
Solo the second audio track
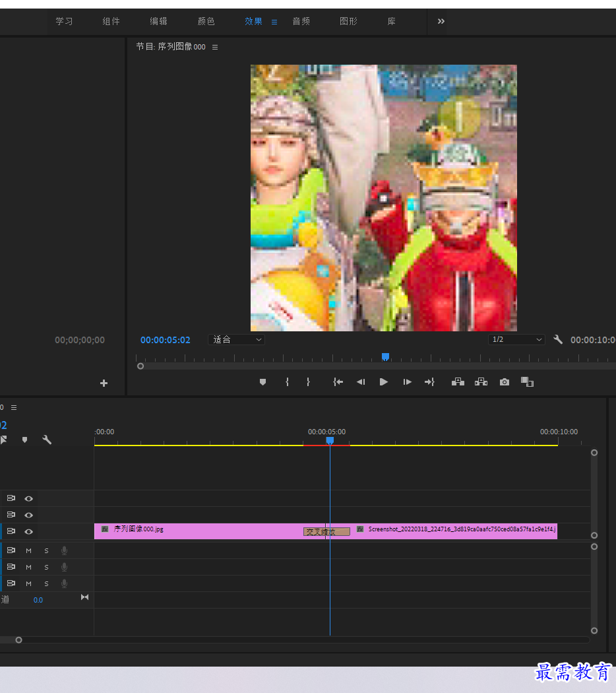46,567
